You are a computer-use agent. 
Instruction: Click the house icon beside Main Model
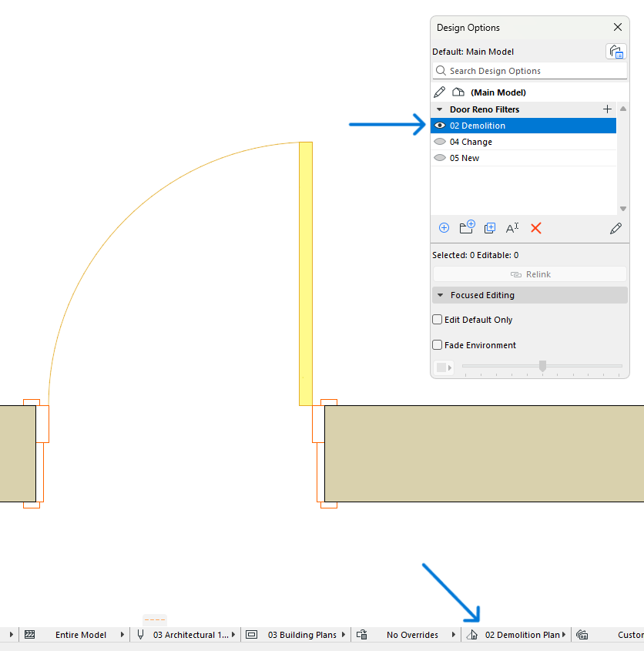pos(458,92)
